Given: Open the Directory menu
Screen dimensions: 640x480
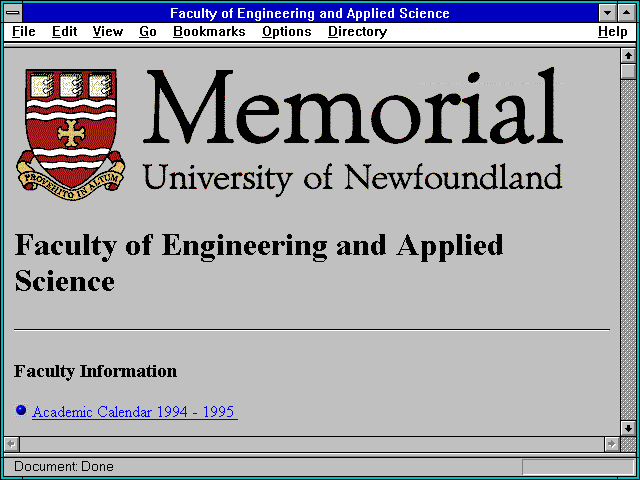Looking at the screenshot, I should (357, 32).
